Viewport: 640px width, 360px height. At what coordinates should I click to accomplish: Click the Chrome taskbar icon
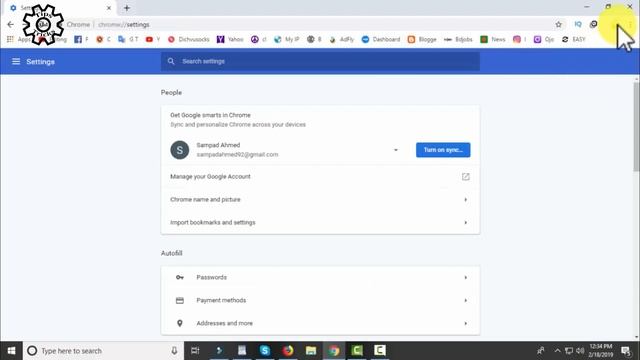coord(334,351)
